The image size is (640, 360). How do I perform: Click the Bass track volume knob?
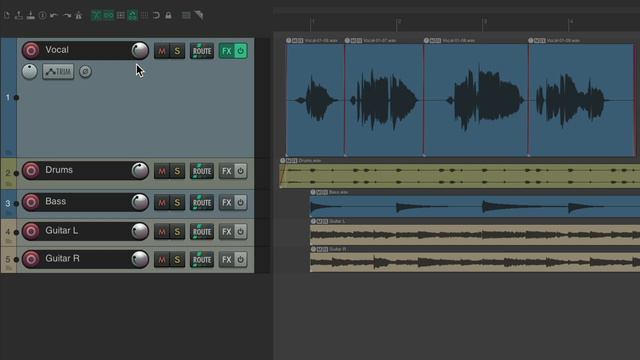(x=140, y=202)
